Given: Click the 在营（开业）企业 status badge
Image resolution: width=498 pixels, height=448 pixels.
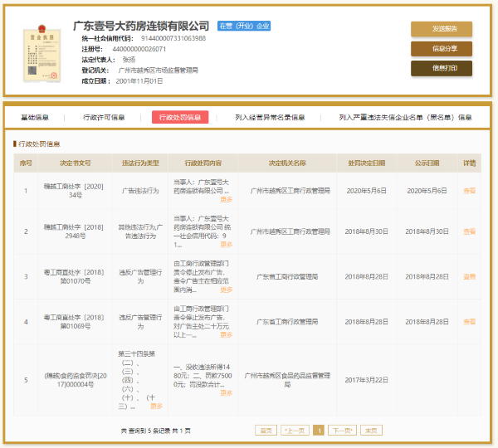Looking at the screenshot, I should click(x=244, y=26).
